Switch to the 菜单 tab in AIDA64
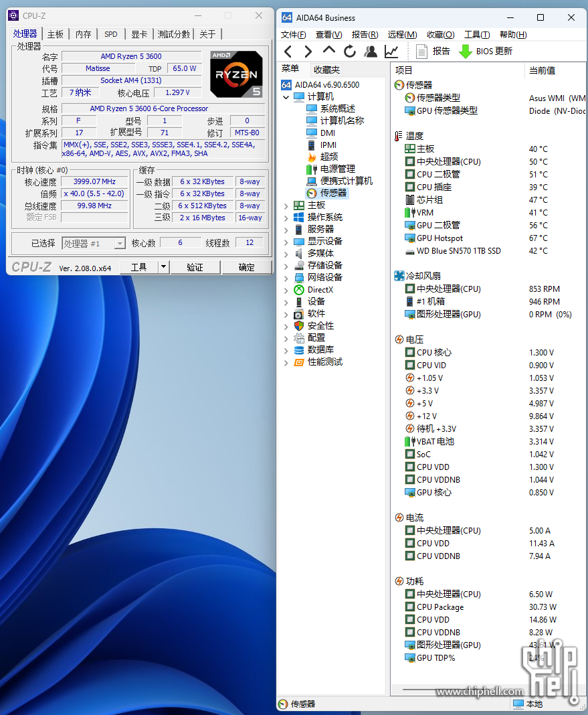This screenshot has width=588, height=715. coord(290,69)
